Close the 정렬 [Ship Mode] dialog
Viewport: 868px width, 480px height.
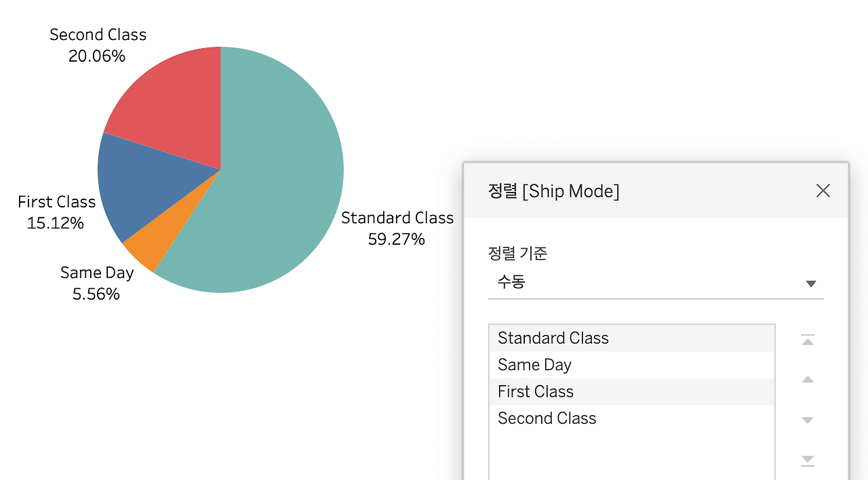tap(823, 191)
